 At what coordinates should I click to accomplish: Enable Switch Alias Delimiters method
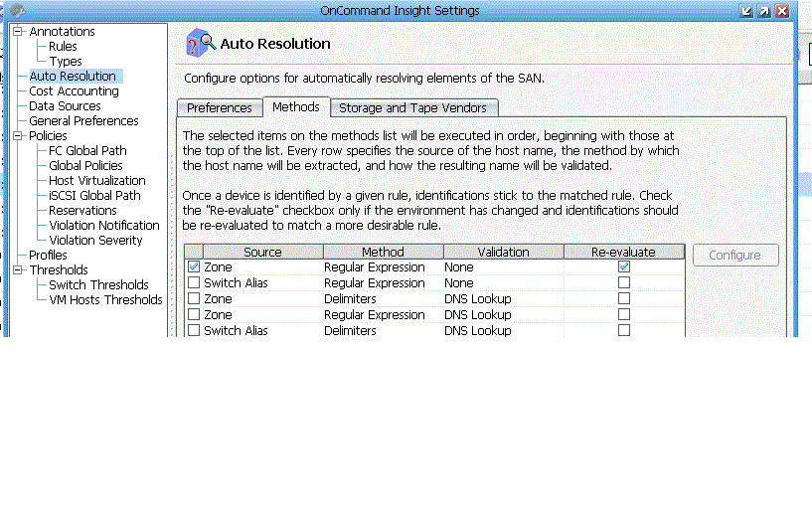(x=194, y=330)
